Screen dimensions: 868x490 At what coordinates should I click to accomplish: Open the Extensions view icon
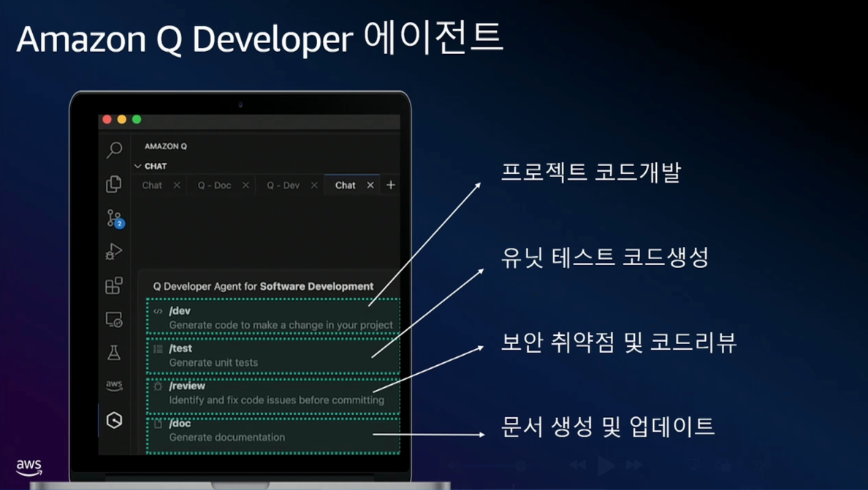coord(114,286)
